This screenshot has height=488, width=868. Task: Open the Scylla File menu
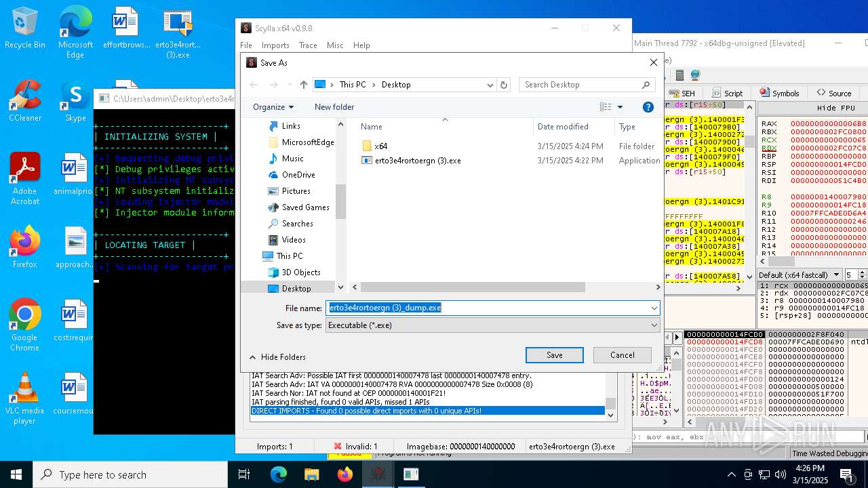246,45
